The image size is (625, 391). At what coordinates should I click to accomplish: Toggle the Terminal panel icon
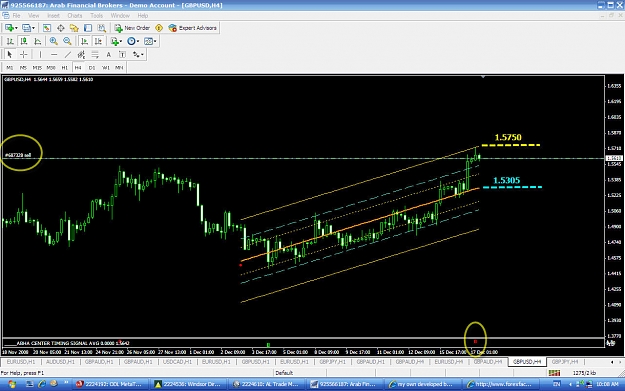coord(88,28)
